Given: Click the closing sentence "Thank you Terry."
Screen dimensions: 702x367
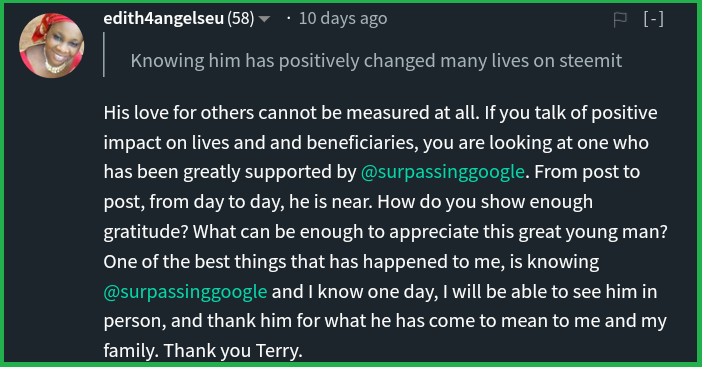Looking at the screenshot, I should coord(233,350).
